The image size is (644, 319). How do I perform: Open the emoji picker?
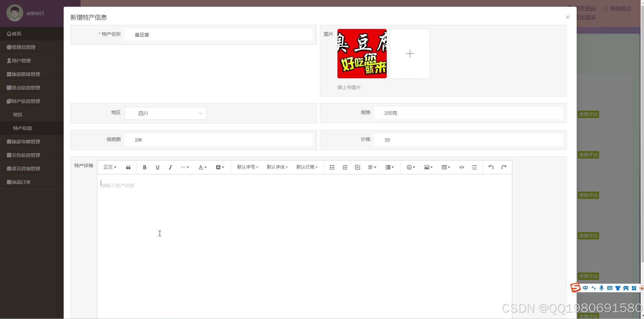411,167
